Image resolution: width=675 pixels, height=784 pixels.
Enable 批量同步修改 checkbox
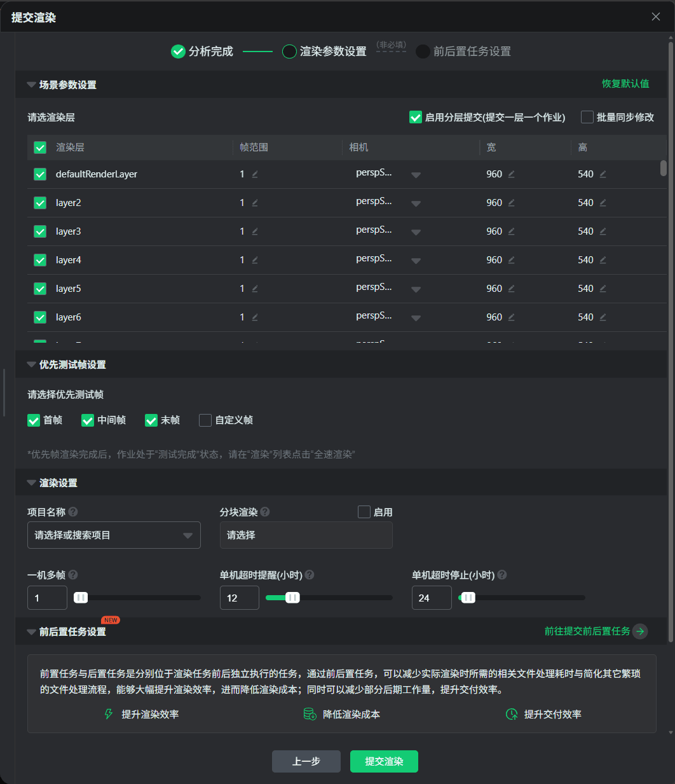pos(587,117)
